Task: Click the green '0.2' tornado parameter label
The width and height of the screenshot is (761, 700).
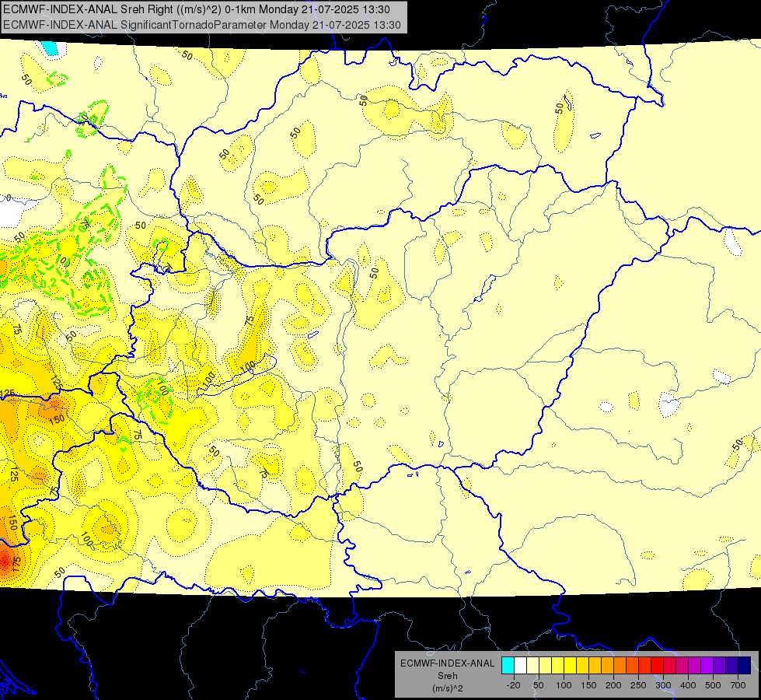Action: point(48,283)
